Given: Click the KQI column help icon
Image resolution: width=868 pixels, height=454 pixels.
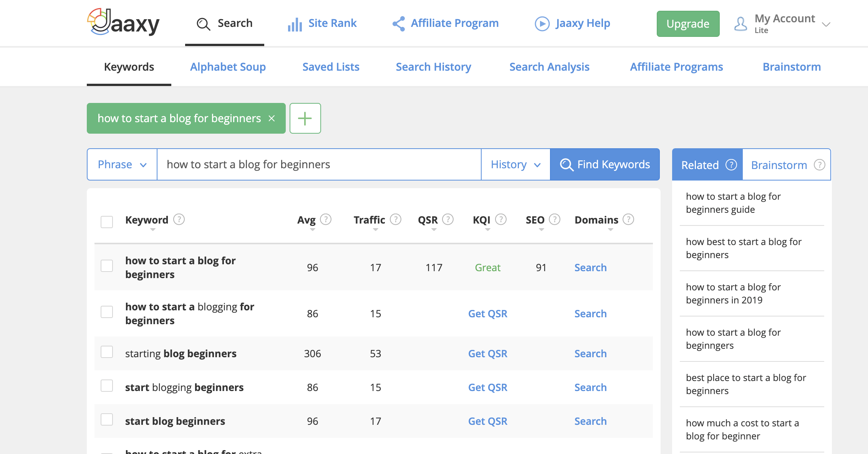Looking at the screenshot, I should click(x=501, y=219).
